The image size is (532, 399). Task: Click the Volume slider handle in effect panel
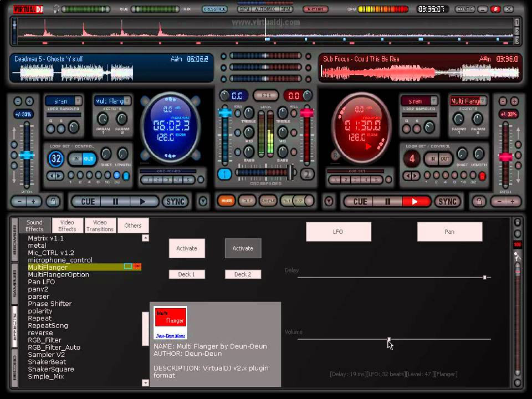389,339
